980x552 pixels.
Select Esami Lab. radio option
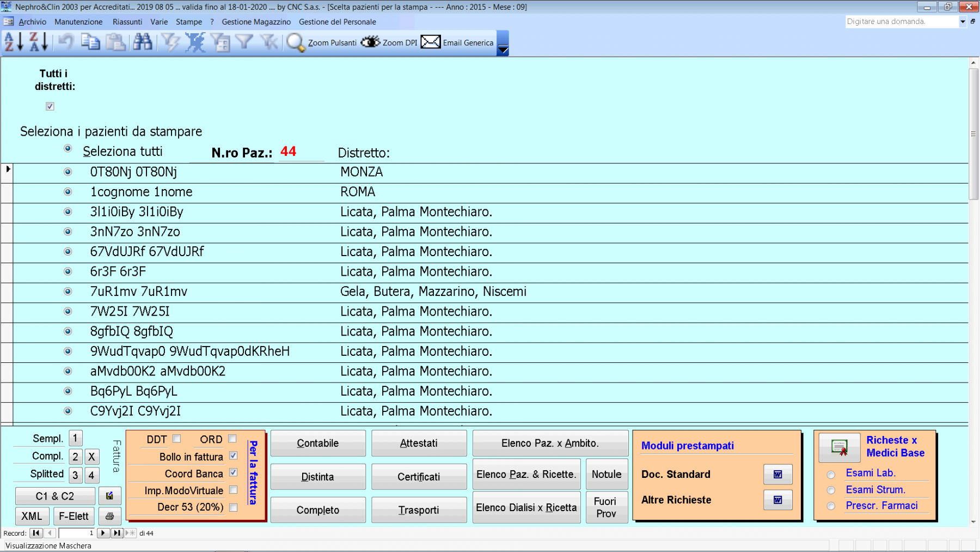[831, 475]
